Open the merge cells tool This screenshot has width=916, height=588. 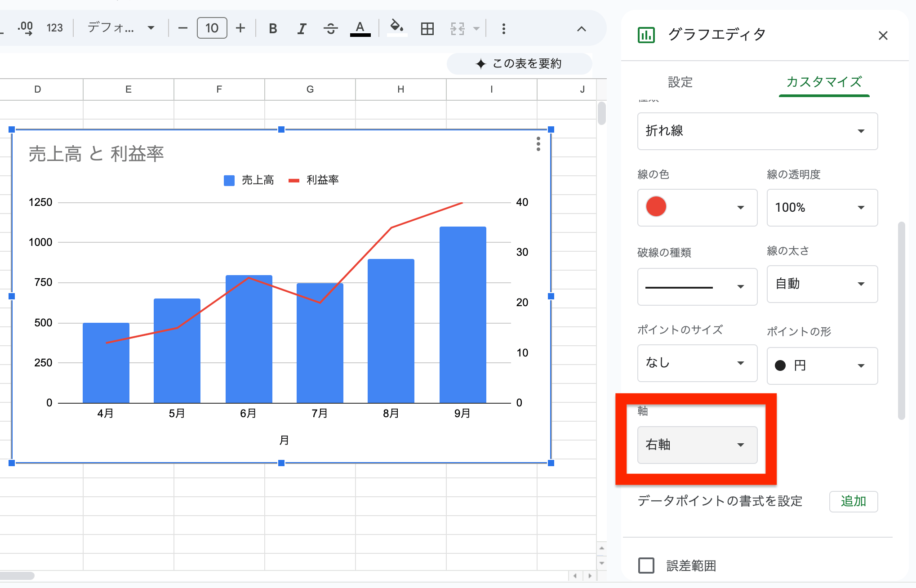[x=458, y=28]
